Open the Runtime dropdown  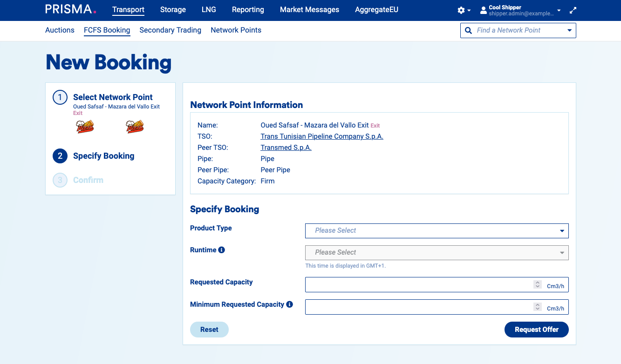pos(437,252)
